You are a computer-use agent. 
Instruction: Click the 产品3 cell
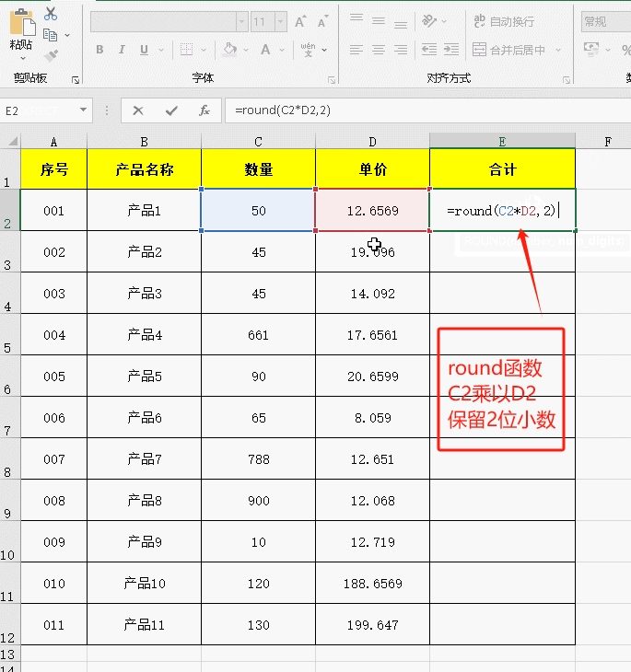tap(144, 294)
